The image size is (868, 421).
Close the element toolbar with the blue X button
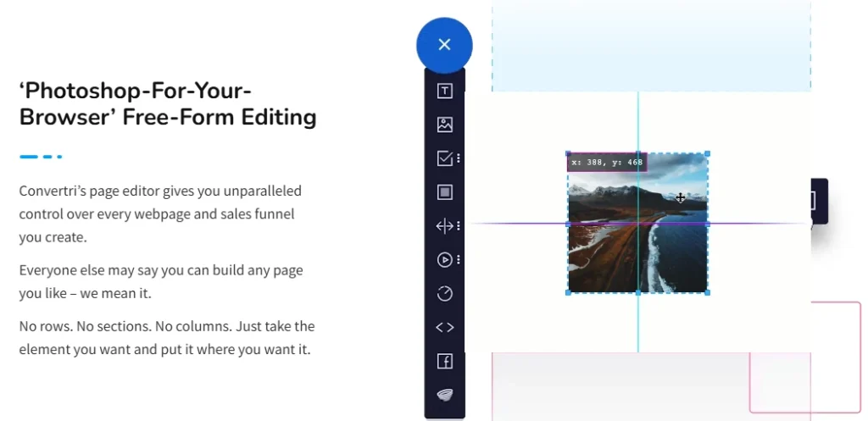point(444,45)
